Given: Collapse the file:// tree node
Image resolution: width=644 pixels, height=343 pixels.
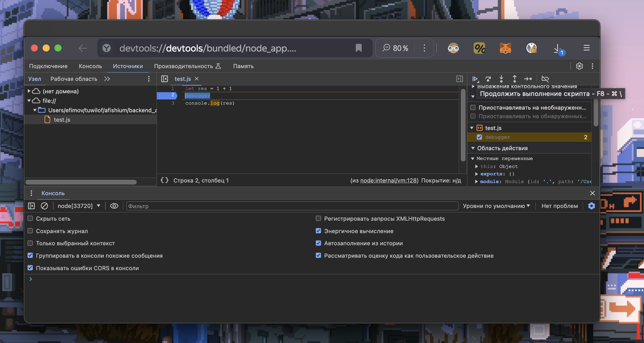Looking at the screenshot, I should click(x=29, y=101).
